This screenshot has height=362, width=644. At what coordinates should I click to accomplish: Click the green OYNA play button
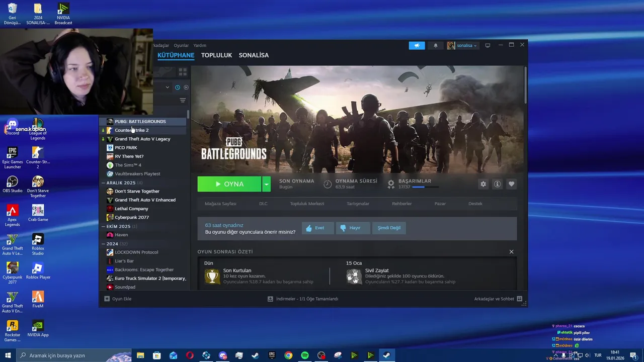[x=229, y=184]
